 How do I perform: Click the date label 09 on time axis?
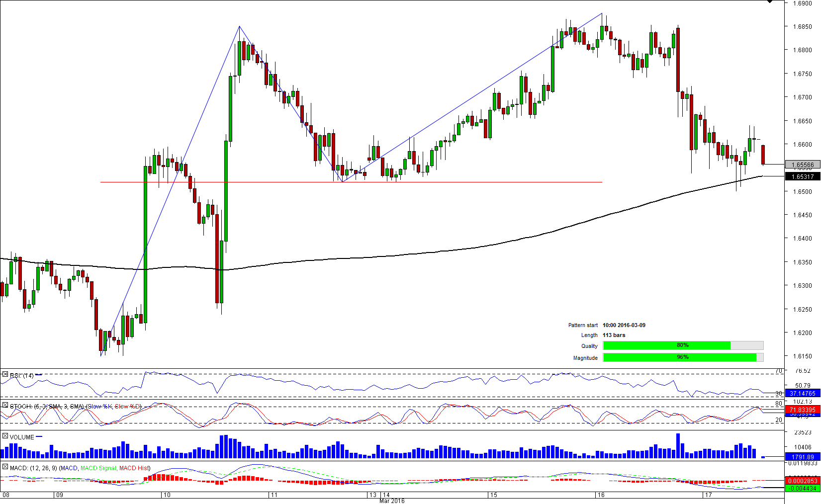click(59, 495)
